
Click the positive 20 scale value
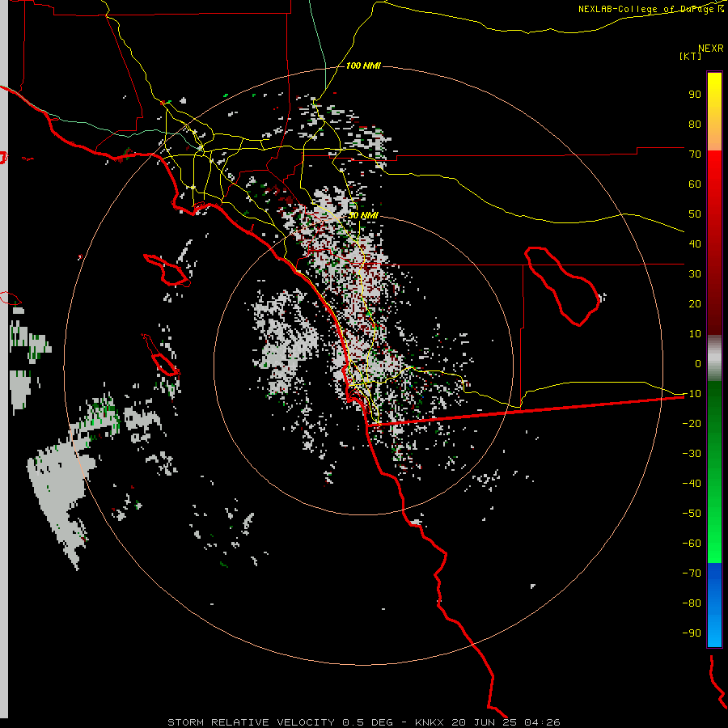coord(695,304)
